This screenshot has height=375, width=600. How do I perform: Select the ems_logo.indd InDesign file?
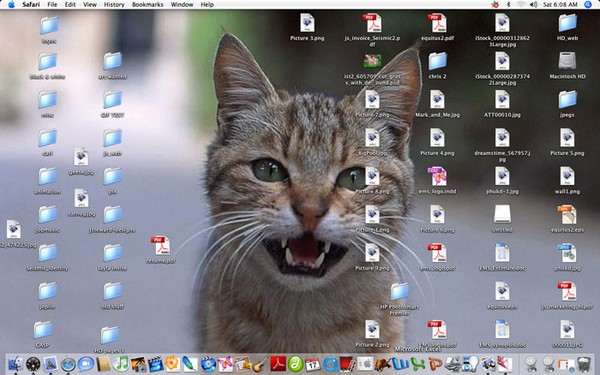[x=437, y=176]
